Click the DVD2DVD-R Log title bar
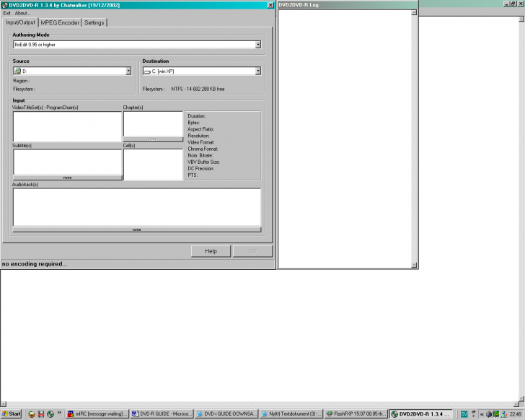The height and width of the screenshot is (420, 525). coord(348,4)
